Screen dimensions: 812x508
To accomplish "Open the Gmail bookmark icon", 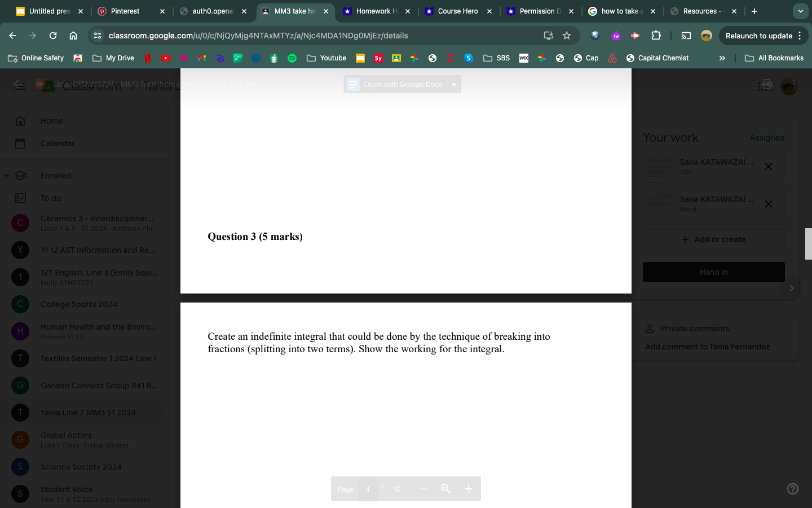I will (202, 58).
